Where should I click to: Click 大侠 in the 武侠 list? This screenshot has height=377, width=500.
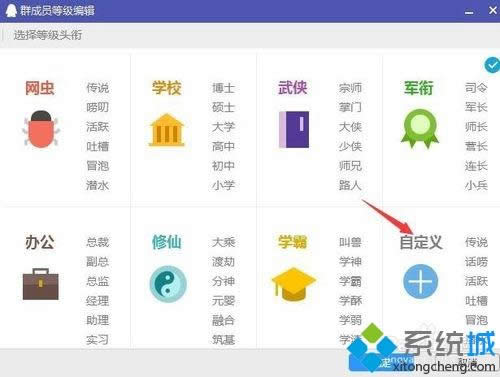(x=350, y=127)
